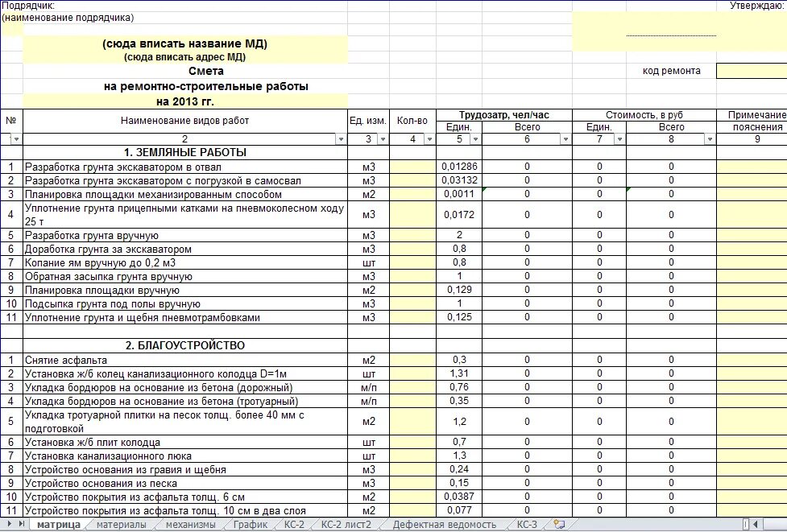The height and width of the screenshot is (532, 787).
Task: Select the quantity cell for Копание ям вручную
Action: pos(412,262)
